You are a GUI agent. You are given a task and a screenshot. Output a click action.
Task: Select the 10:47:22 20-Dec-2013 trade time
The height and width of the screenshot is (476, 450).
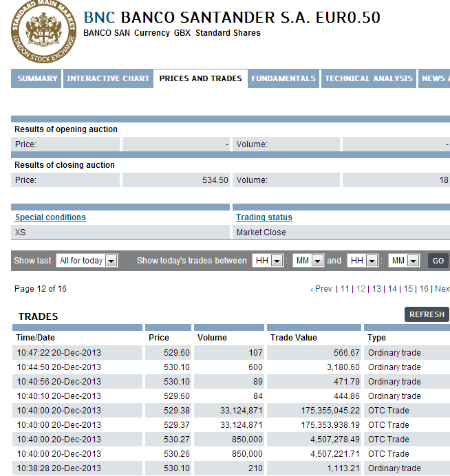pos(58,353)
